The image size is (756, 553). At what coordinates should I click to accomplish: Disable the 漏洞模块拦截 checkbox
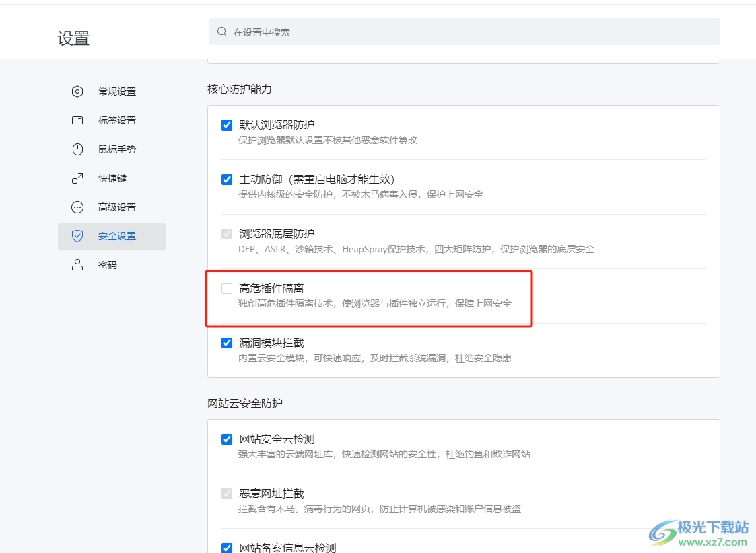(x=227, y=343)
